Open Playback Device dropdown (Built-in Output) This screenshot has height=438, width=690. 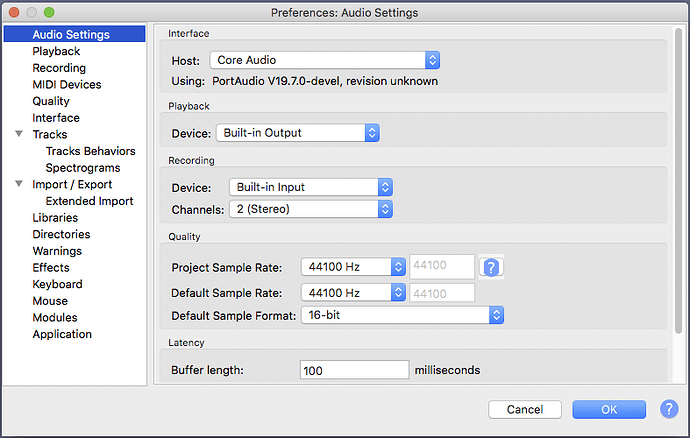tap(298, 133)
